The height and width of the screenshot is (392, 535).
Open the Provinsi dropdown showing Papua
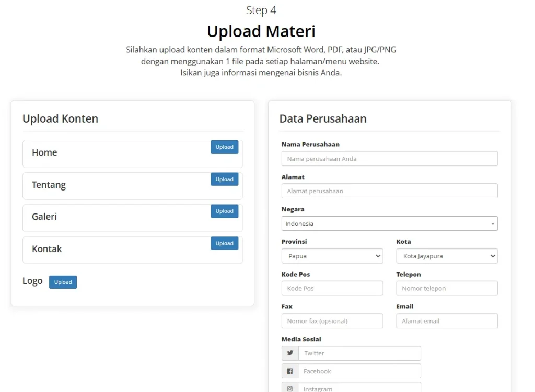[332, 256]
